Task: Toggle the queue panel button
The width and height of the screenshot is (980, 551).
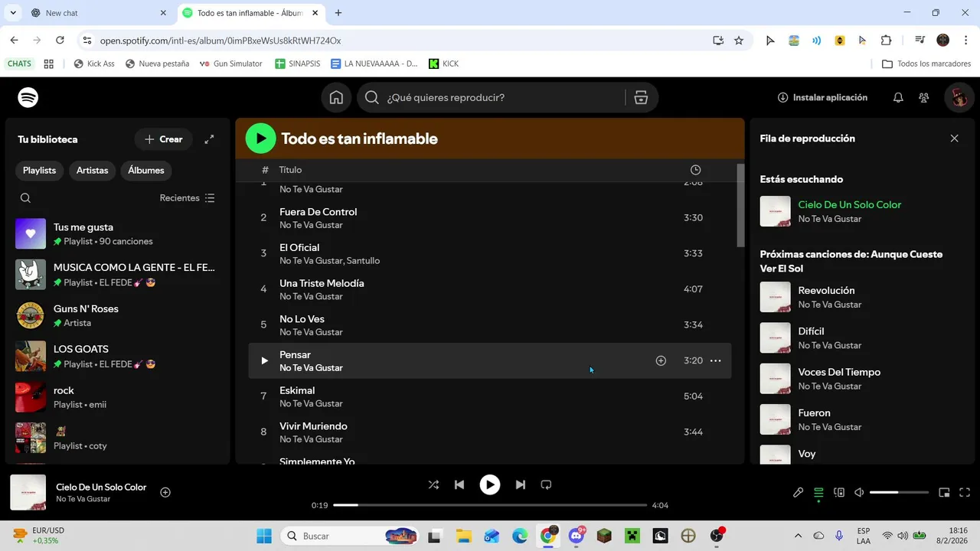Action: click(x=818, y=492)
